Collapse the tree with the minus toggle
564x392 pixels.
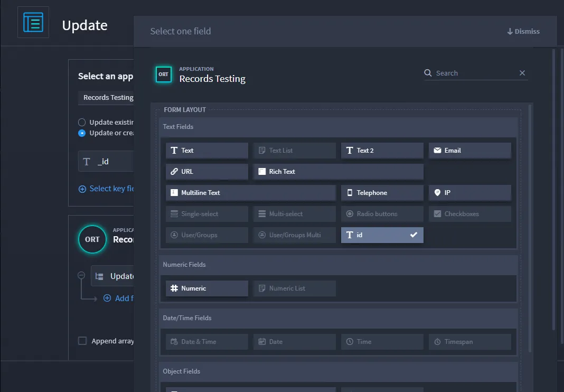click(81, 275)
